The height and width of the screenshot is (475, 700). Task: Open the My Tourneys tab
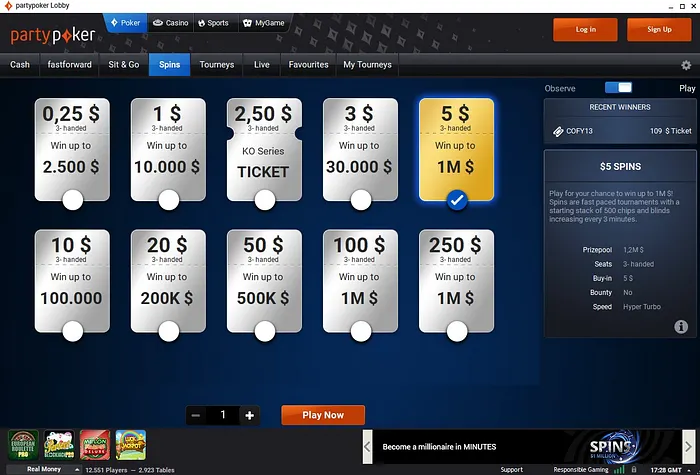367,65
